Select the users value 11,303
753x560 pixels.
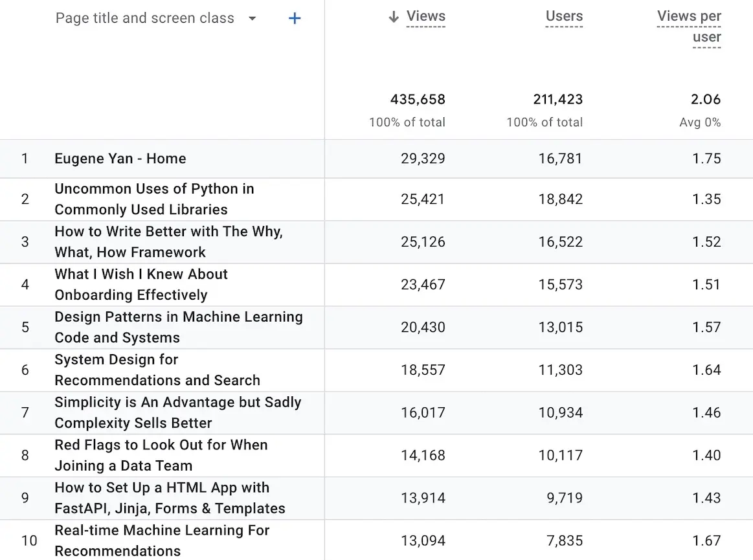coord(560,370)
